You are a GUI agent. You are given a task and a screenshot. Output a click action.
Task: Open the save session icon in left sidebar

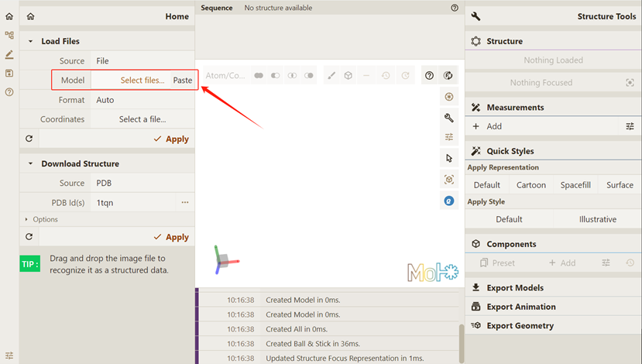coord(9,74)
